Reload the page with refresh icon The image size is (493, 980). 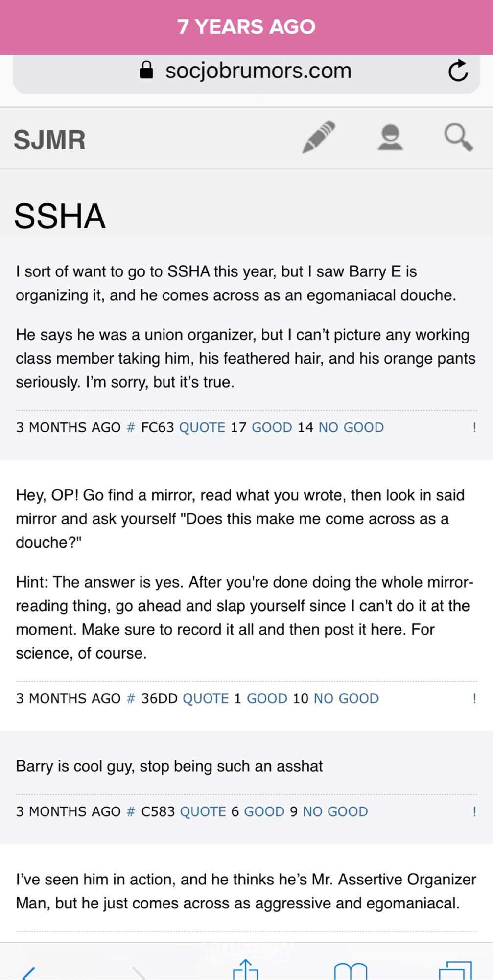458,71
